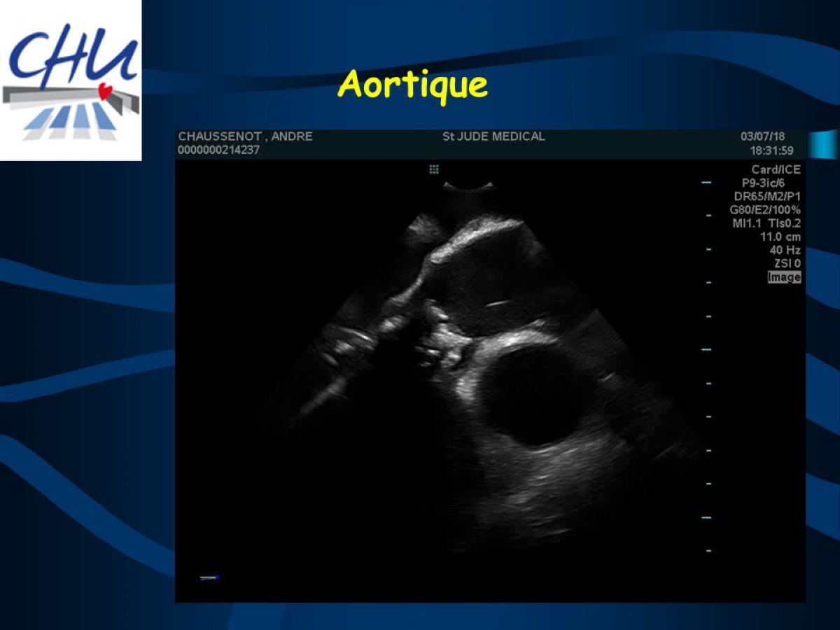Click the Aortique slide title
This screenshot has width=840, height=630.
[x=412, y=85]
